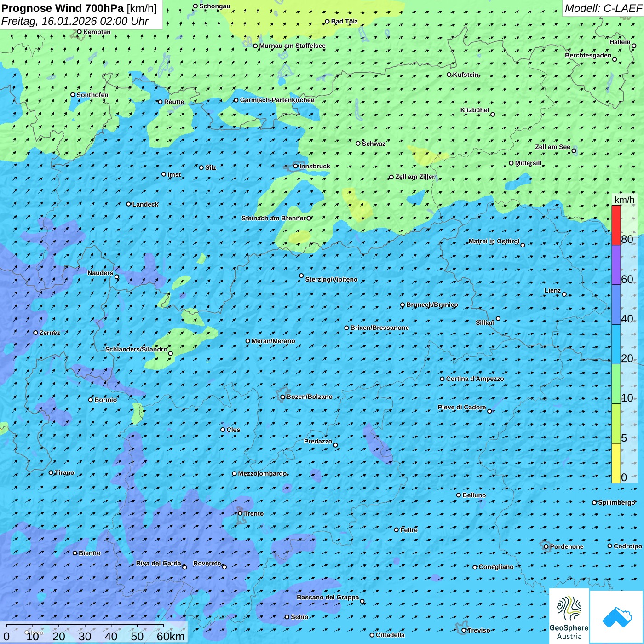Click the Murnau am Staffelsee label
The width and height of the screenshot is (644, 644).
(x=292, y=46)
